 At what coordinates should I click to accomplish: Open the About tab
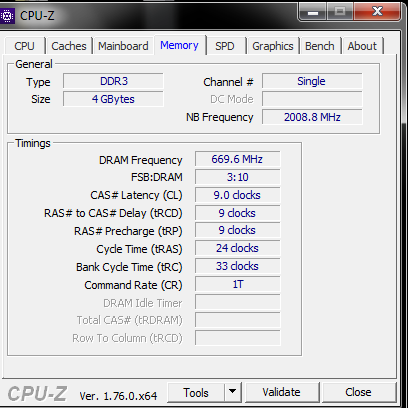tap(362, 46)
